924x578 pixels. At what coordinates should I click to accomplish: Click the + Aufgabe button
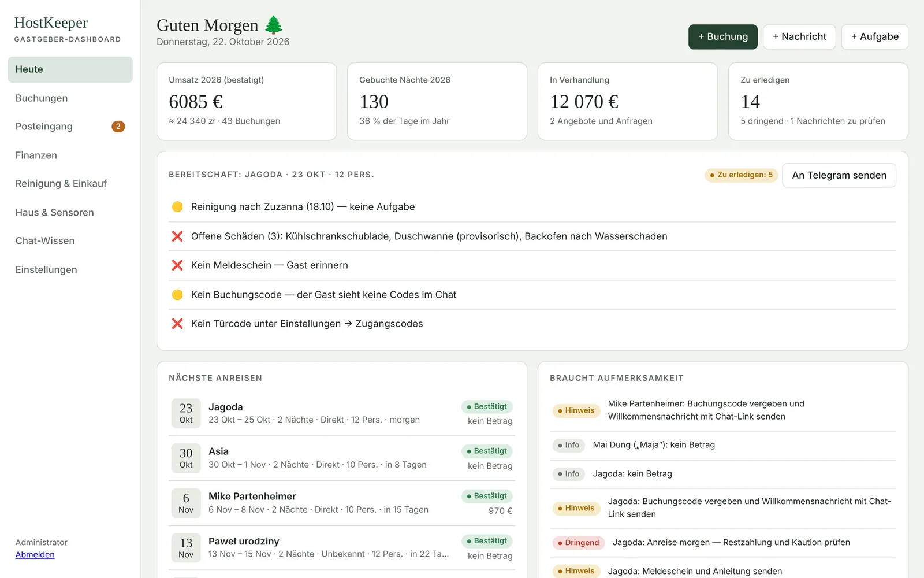coord(874,37)
